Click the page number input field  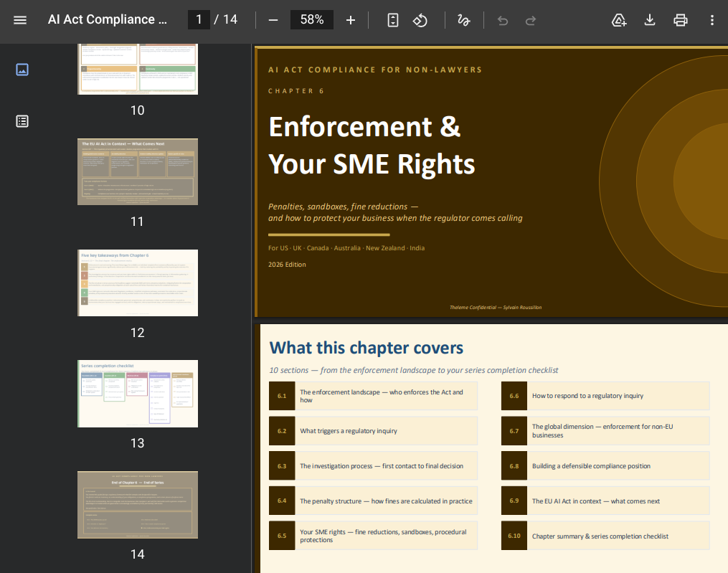tap(199, 19)
